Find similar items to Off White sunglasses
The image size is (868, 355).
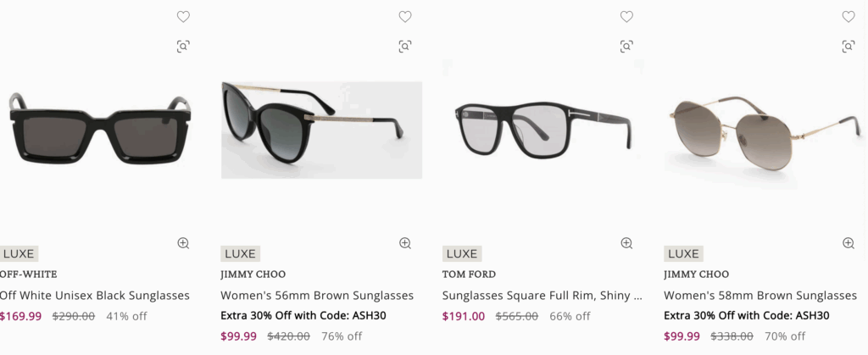[183, 47]
